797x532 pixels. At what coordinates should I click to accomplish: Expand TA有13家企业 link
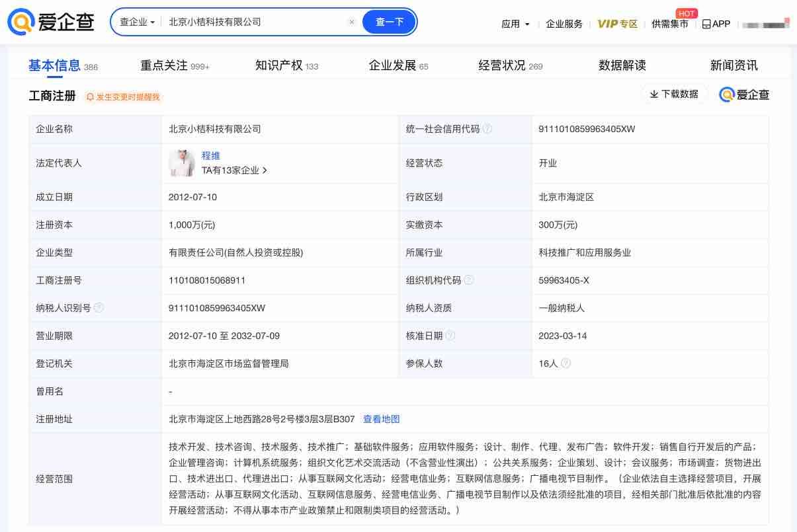click(x=234, y=171)
